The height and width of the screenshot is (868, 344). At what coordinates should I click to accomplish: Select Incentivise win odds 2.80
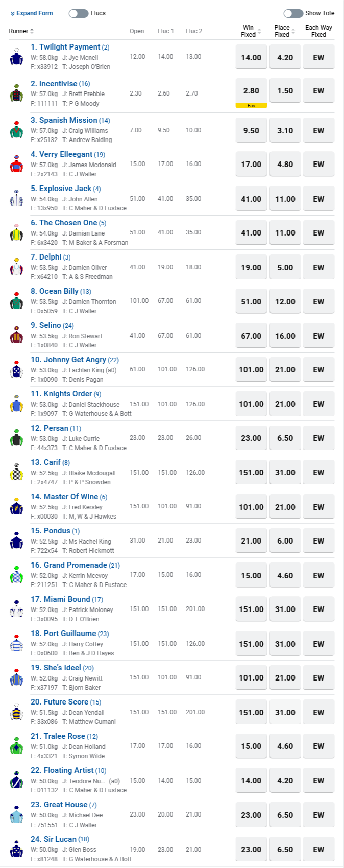(x=251, y=91)
